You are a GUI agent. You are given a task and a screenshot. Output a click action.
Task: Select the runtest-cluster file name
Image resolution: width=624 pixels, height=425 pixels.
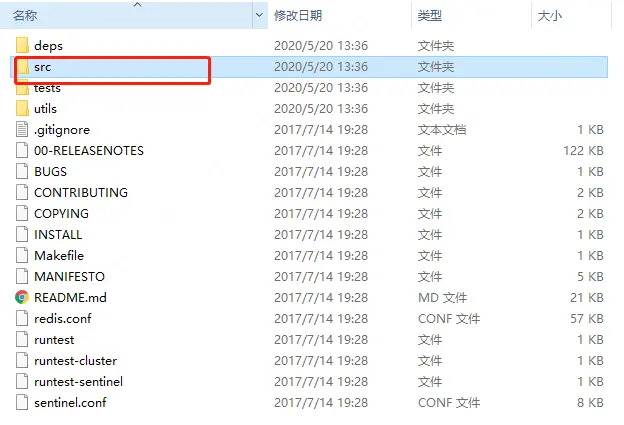coord(76,361)
